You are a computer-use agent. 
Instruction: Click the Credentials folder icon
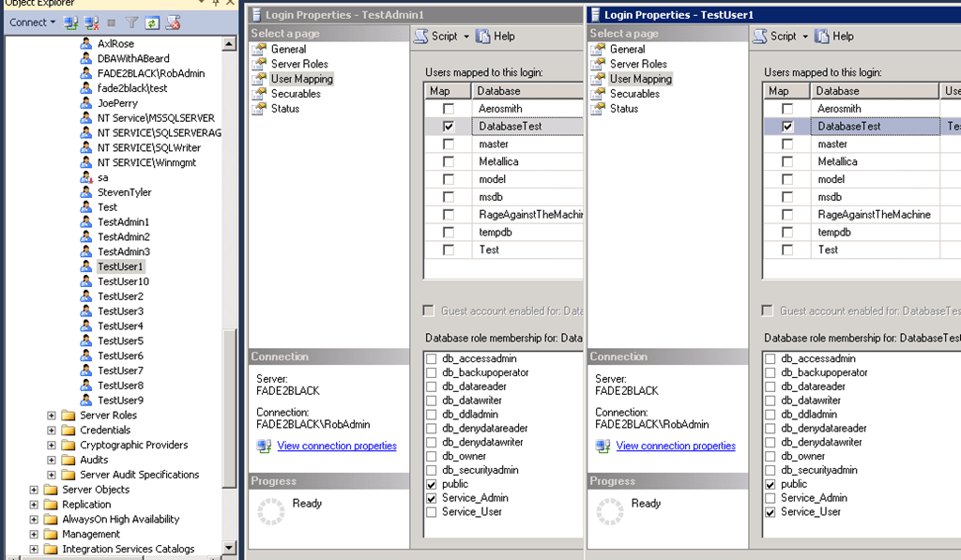[x=69, y=431]
